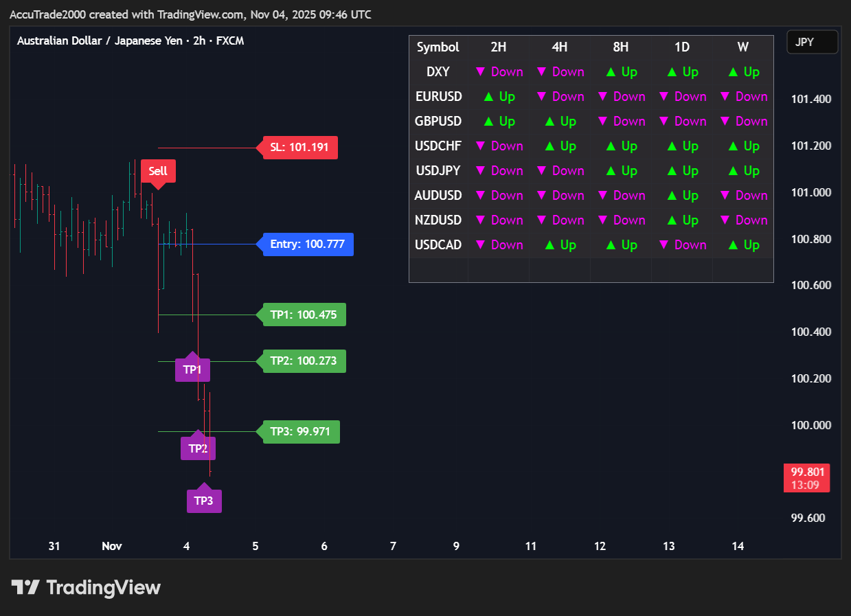Click the EURUSD 2H Up arrow cell

click(499, 97)
